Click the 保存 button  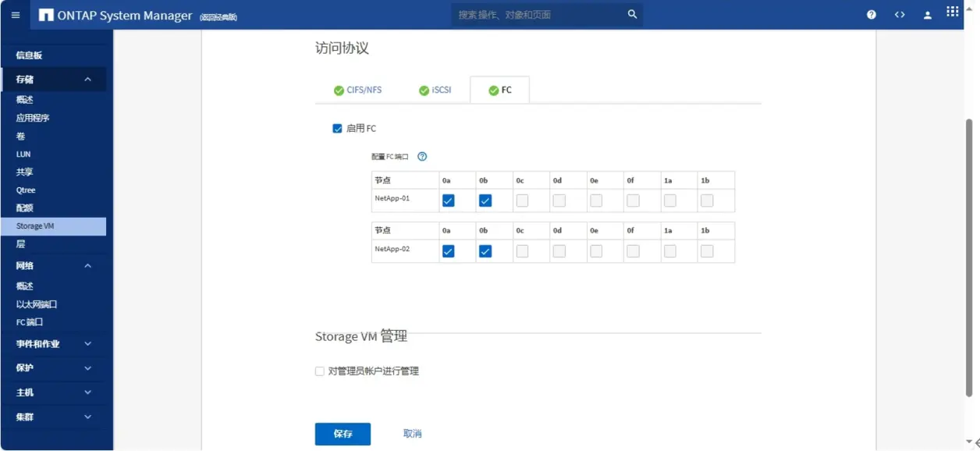pyautogui.click(x=343, y=434)
